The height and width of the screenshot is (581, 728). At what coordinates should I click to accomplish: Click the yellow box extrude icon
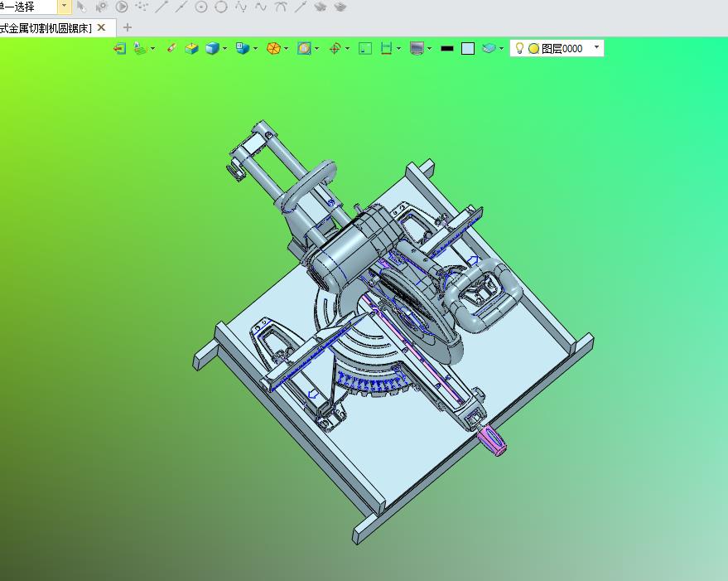[191, 48]
